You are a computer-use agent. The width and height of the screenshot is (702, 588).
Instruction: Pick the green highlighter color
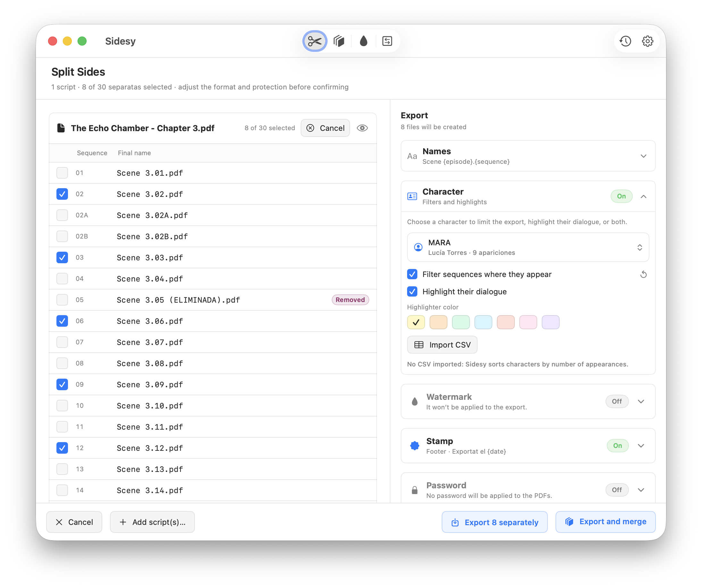coord(461,322)
